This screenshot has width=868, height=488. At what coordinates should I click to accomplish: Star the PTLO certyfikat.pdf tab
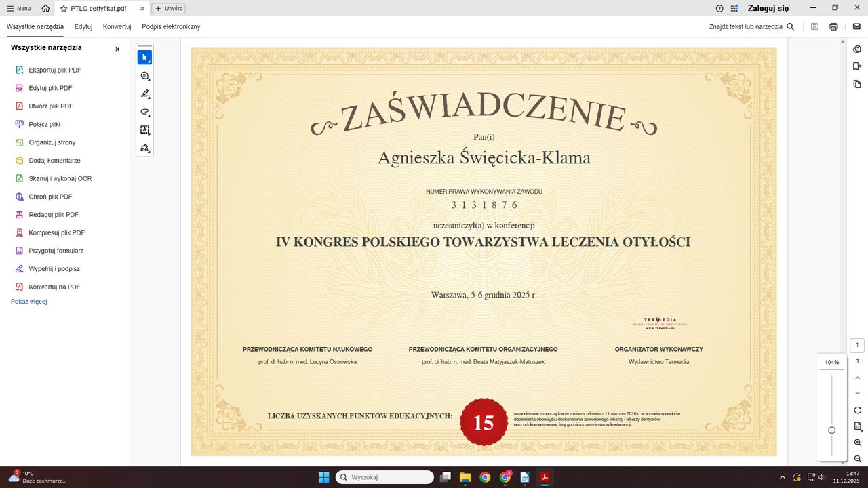[x=64, y=9]
